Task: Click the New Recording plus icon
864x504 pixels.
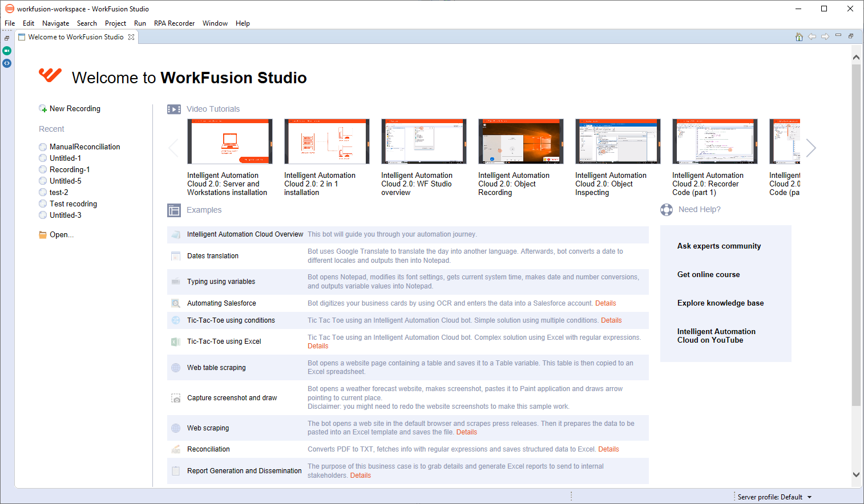Action: [x=43, y=109]
